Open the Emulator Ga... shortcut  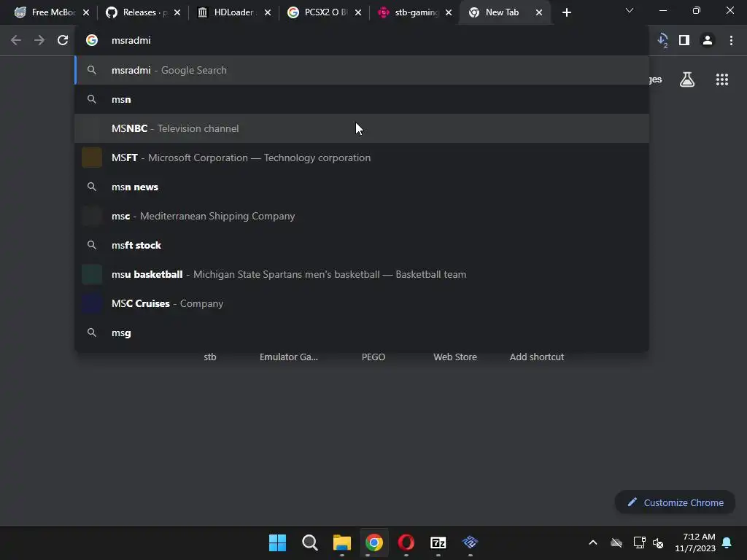(x=289, y=357)
